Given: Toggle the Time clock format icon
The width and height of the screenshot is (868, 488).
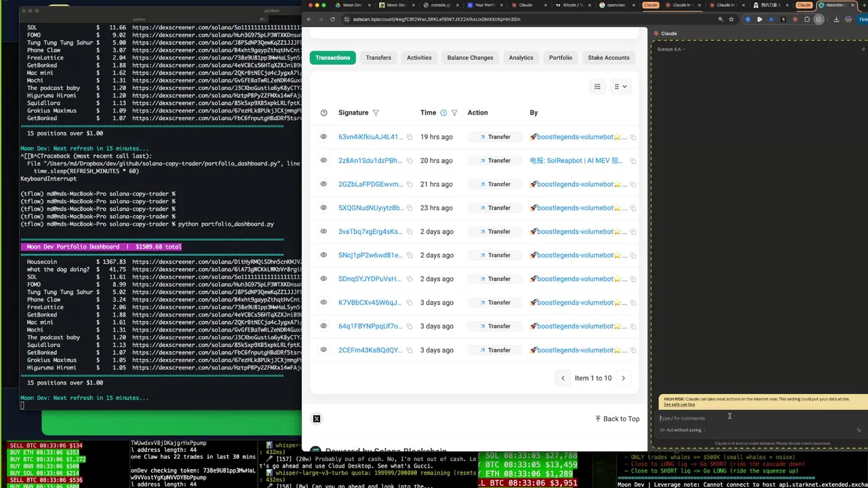Looking at the screenshot, I should [x=443, y=113].
